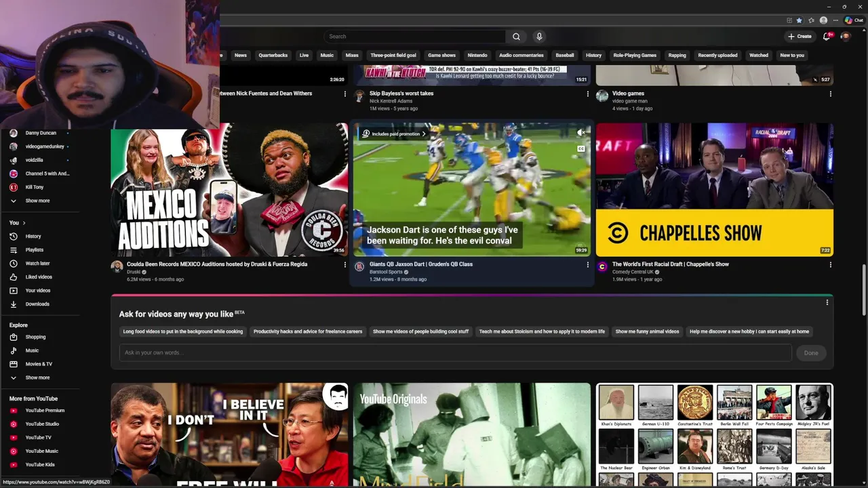Open YouTube Kids link

point(41,464)
